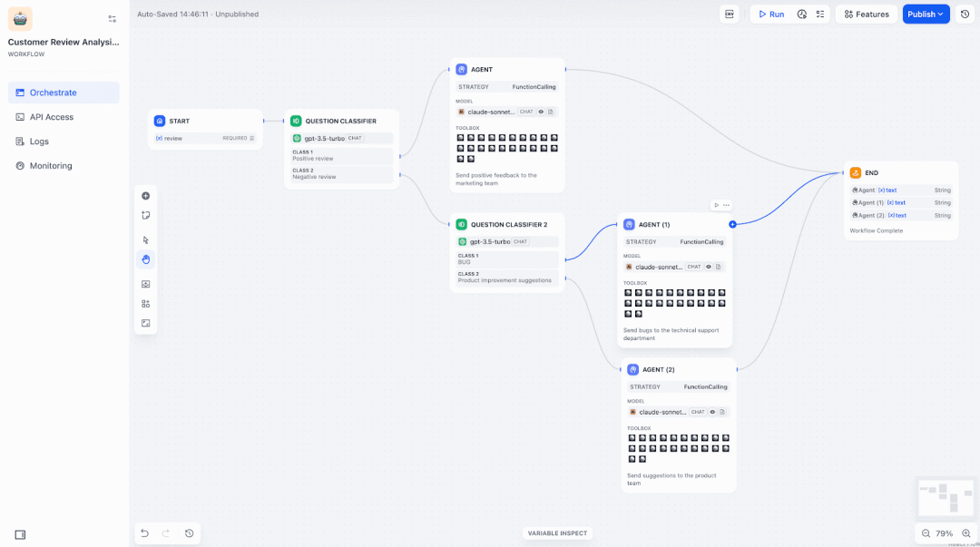
Task: Open the Features panel
Action: point(867,14)
